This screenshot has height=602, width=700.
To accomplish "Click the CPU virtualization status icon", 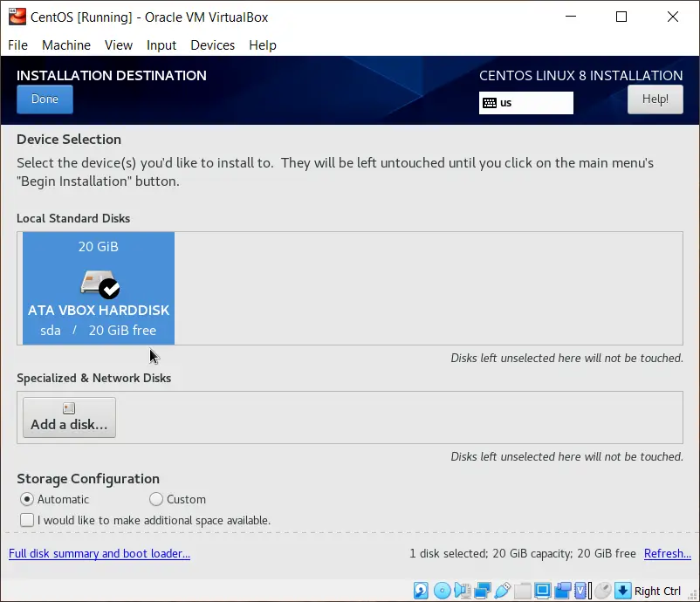I will [582, 591].
